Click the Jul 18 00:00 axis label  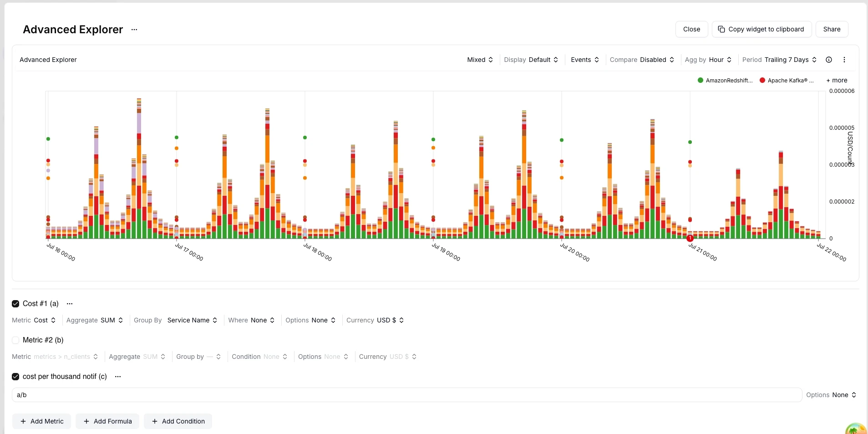click(318, 252)
